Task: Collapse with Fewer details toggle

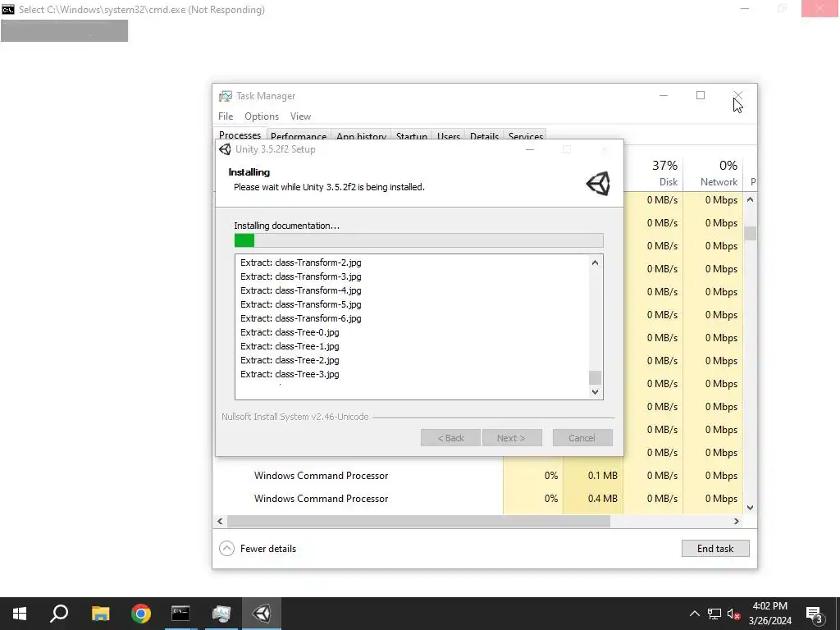Action: 258,549
